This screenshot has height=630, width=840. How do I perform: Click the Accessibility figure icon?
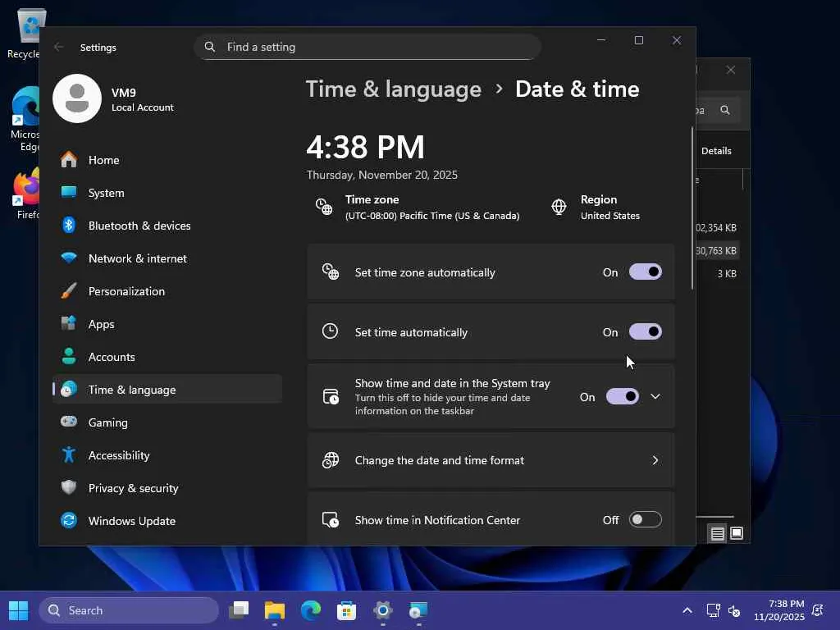69,454
